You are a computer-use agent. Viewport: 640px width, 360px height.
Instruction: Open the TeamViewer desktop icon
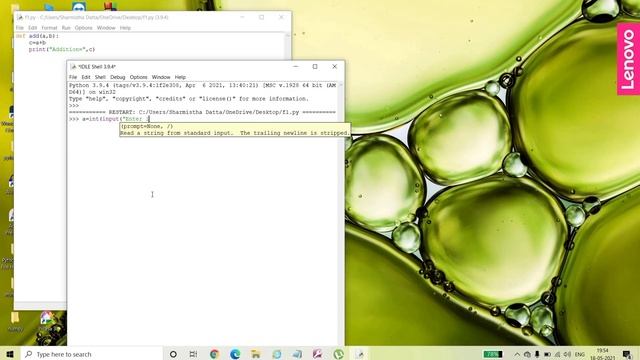tap(79, 6)
